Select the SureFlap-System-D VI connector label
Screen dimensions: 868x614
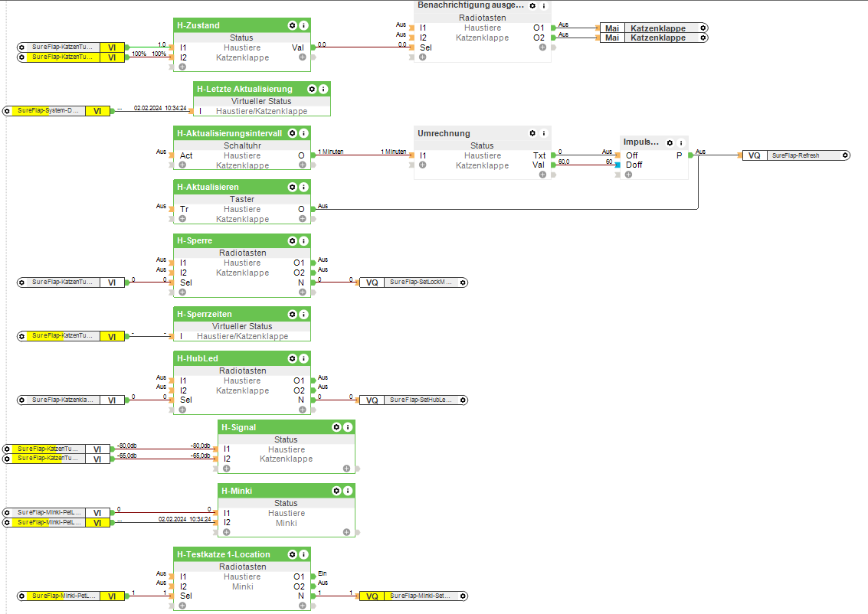[x=48, y=111]
